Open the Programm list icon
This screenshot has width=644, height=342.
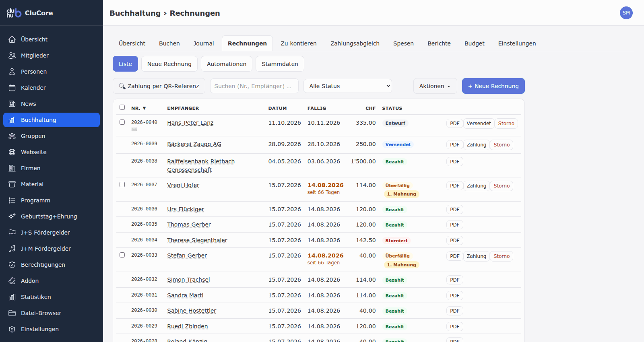coord(12,200)
